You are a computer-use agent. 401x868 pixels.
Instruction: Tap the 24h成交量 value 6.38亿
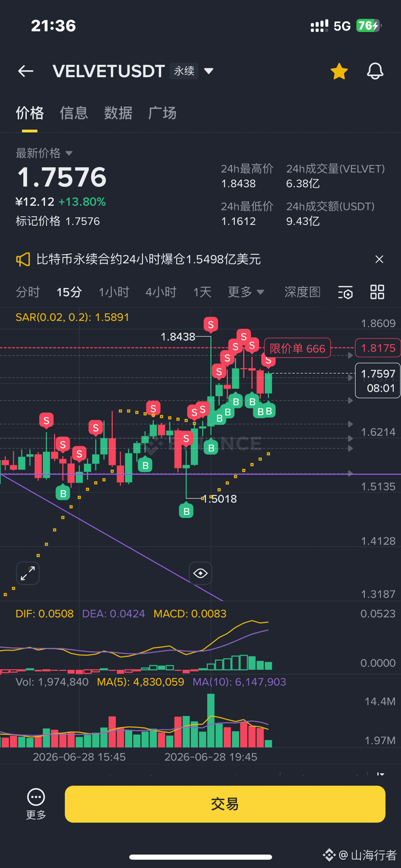[x=303, y=184]
